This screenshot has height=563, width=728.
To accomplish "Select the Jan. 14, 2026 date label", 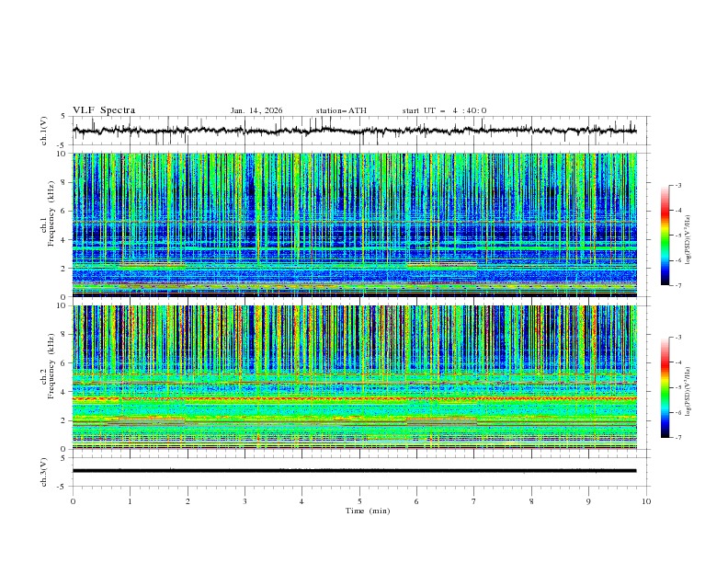I will (256, 110).
